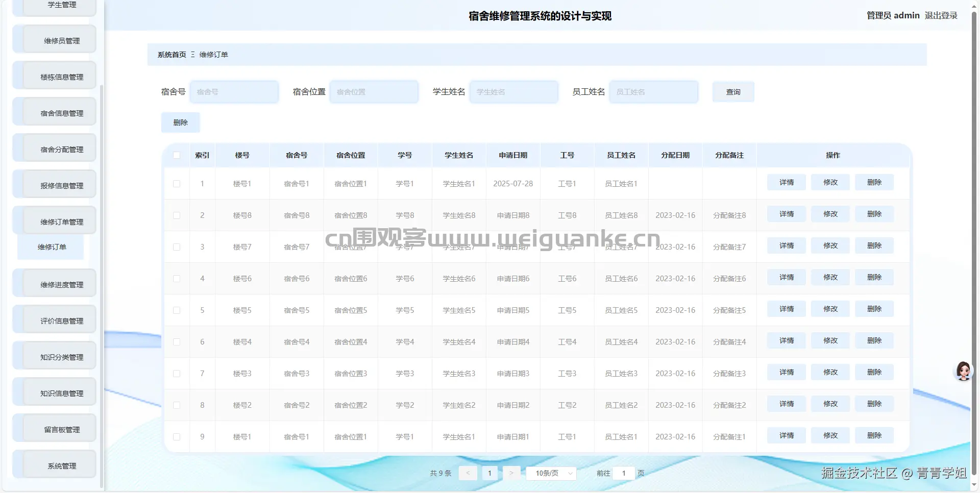Select the checkbox for row index 5

pyautogui.click(x=177, y=310)
